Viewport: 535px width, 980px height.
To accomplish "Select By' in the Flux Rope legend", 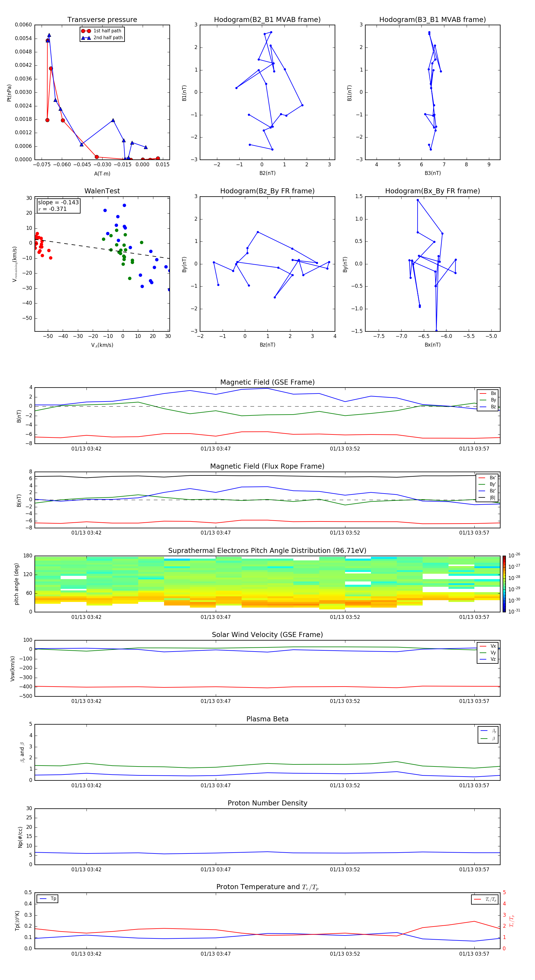I will point(487,484).
